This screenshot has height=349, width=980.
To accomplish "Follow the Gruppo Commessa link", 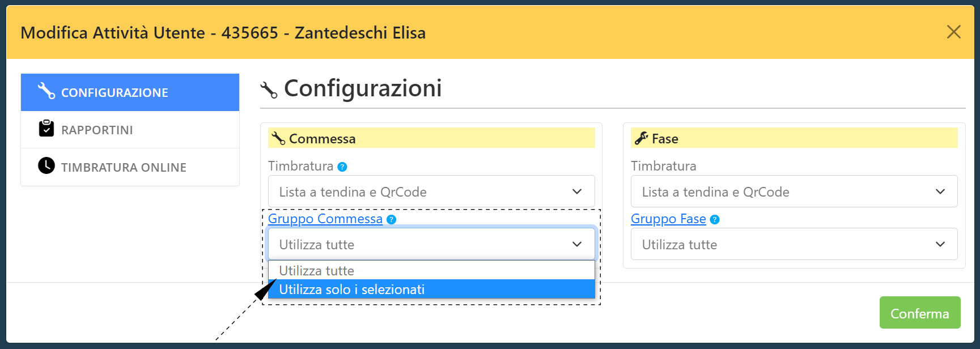I will [325, 219].
